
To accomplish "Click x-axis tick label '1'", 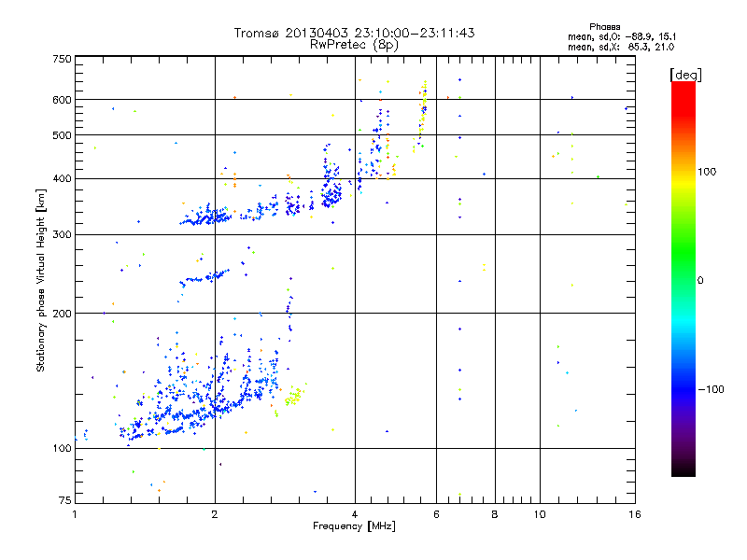I will point(75,514).
